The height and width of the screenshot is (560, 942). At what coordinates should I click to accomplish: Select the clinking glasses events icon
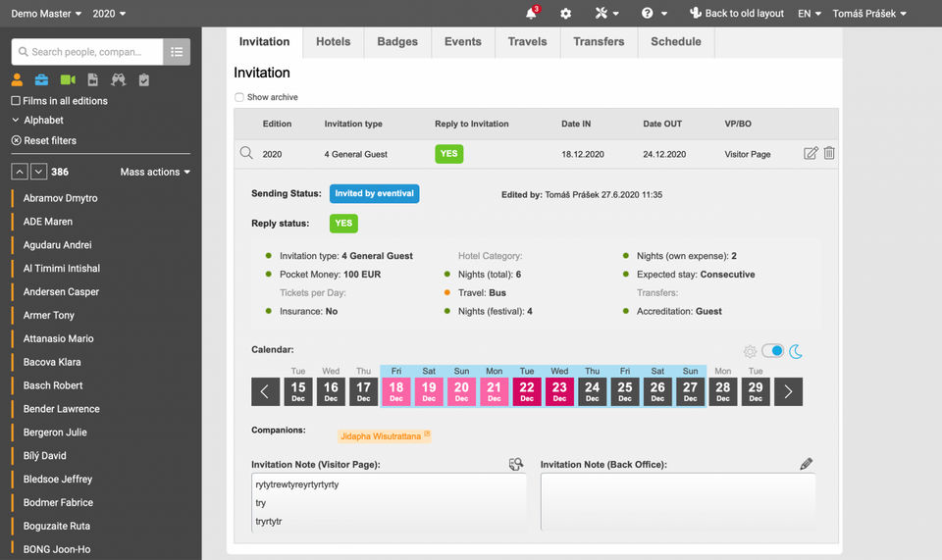click(x=119, y=79)
